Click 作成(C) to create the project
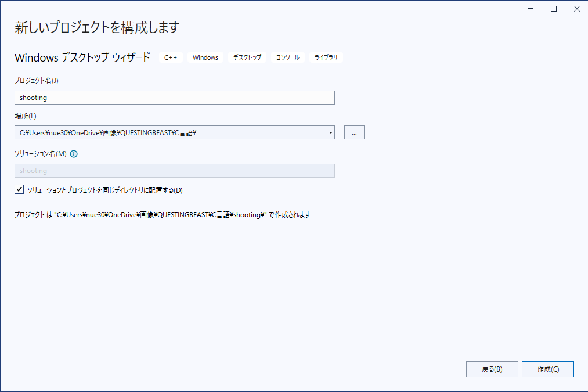This screenshot has width=588, height=392. coord(547,369)
